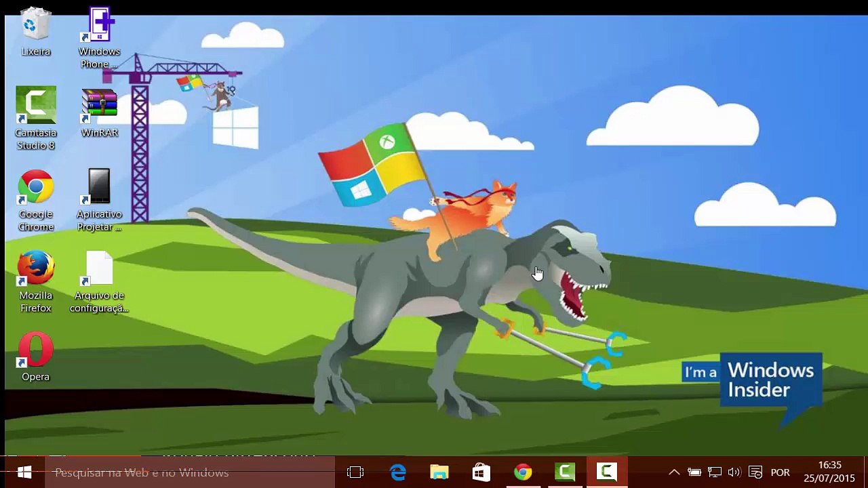Open the Windows Store taskbar icon
This screenshot has height=488, width=868.
coord(481,472)
